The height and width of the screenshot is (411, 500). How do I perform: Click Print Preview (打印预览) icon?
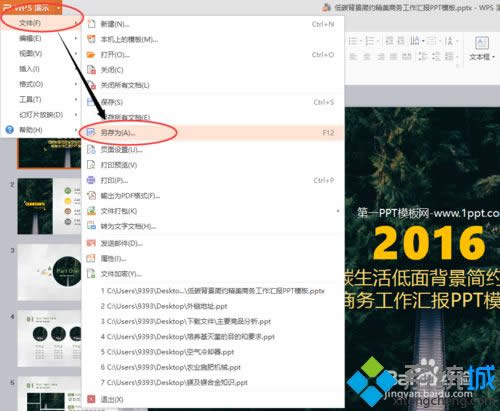tap(91, 165)
